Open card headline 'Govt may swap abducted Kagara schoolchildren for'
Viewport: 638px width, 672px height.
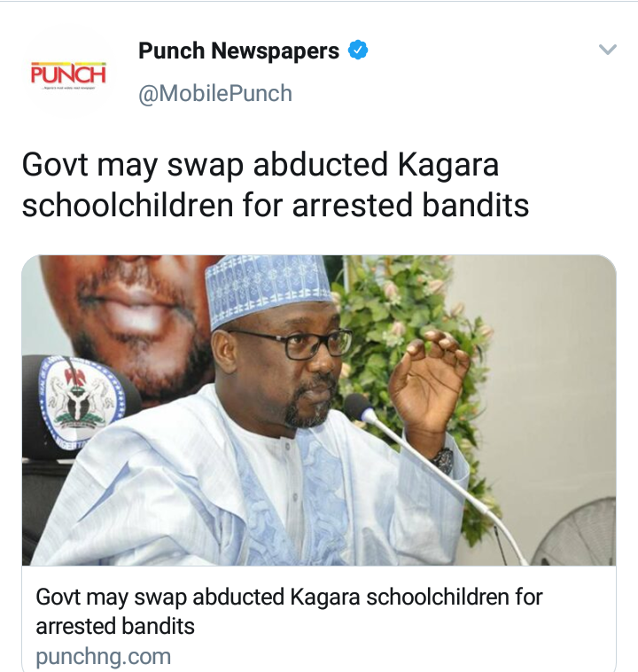click(289, 598)
